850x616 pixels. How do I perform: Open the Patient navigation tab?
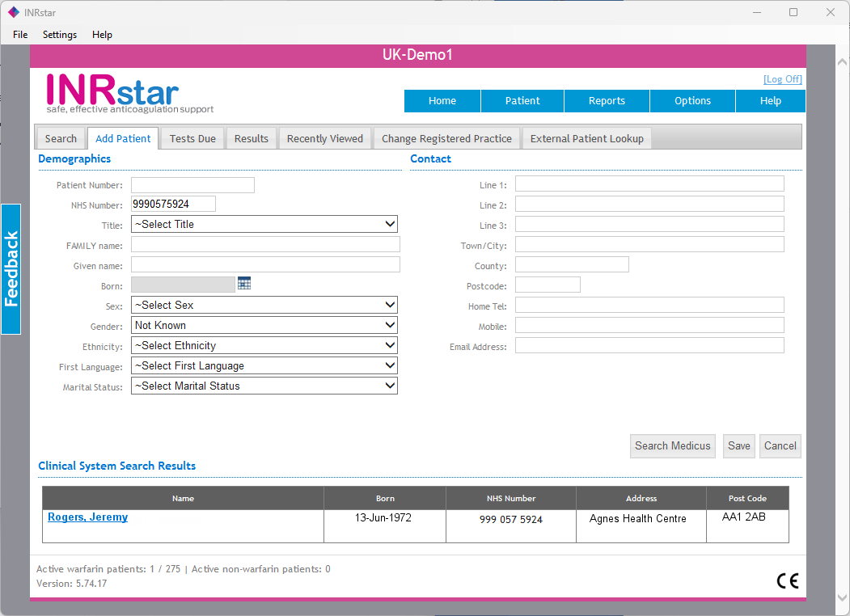click(522, 101)
